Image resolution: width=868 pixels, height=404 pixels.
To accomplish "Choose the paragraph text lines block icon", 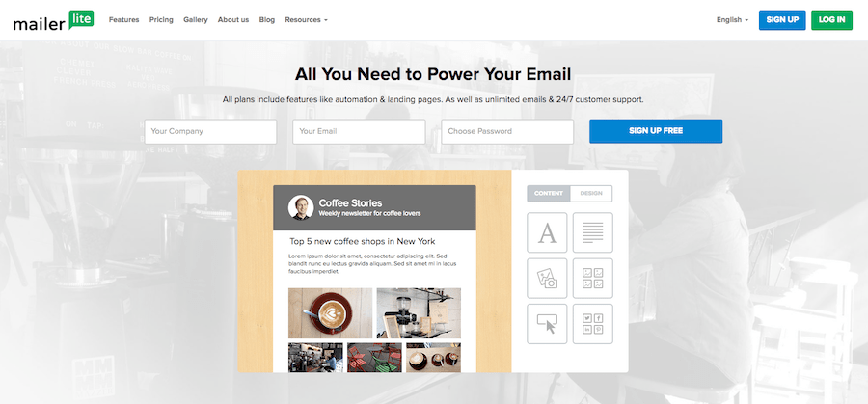I will coord(592,232).
